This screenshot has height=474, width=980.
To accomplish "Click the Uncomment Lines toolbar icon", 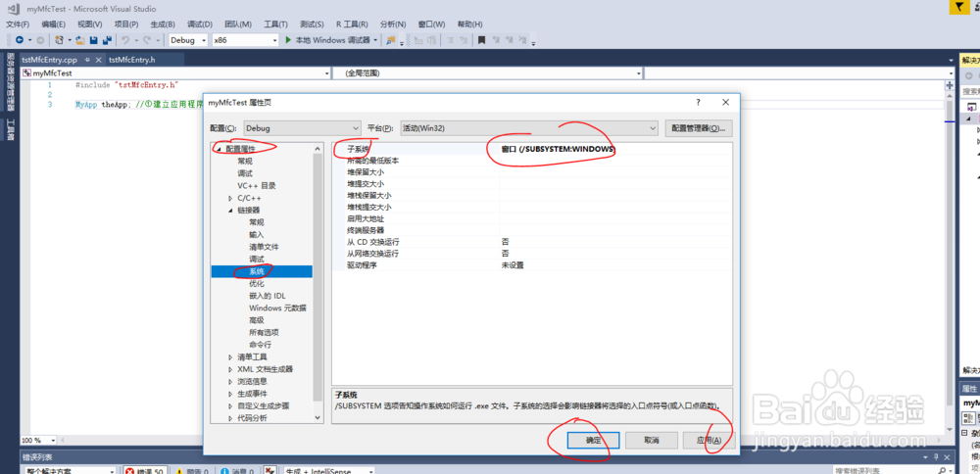I will pos(464,40).
